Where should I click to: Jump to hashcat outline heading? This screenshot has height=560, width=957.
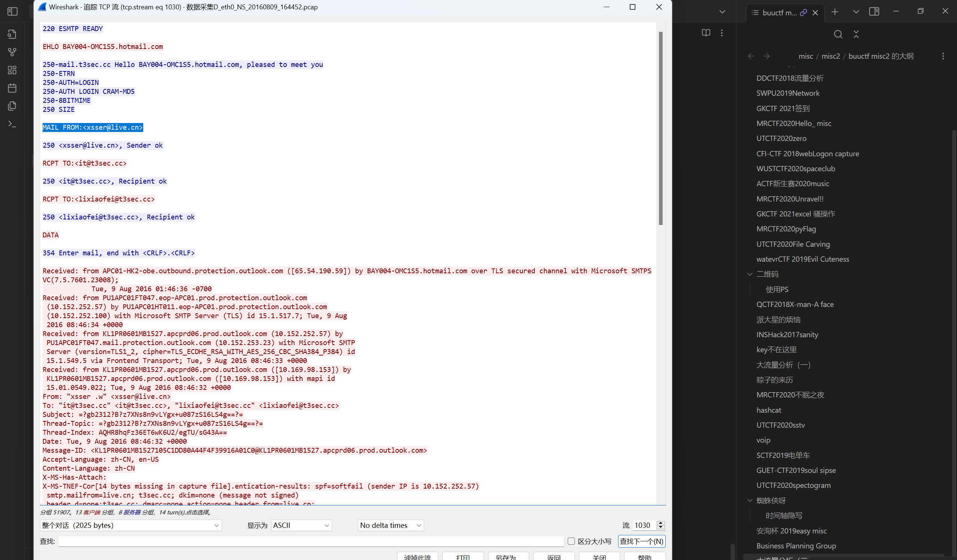coord(769,410)
